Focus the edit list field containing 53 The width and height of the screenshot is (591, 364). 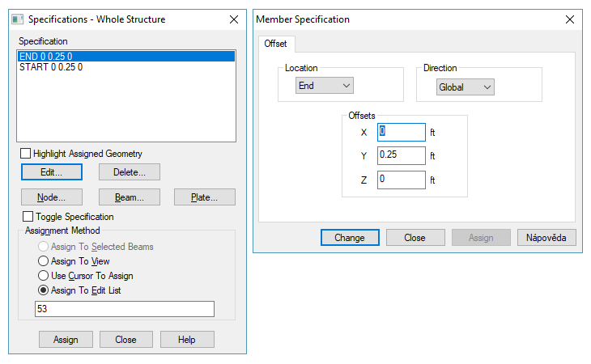125,309
